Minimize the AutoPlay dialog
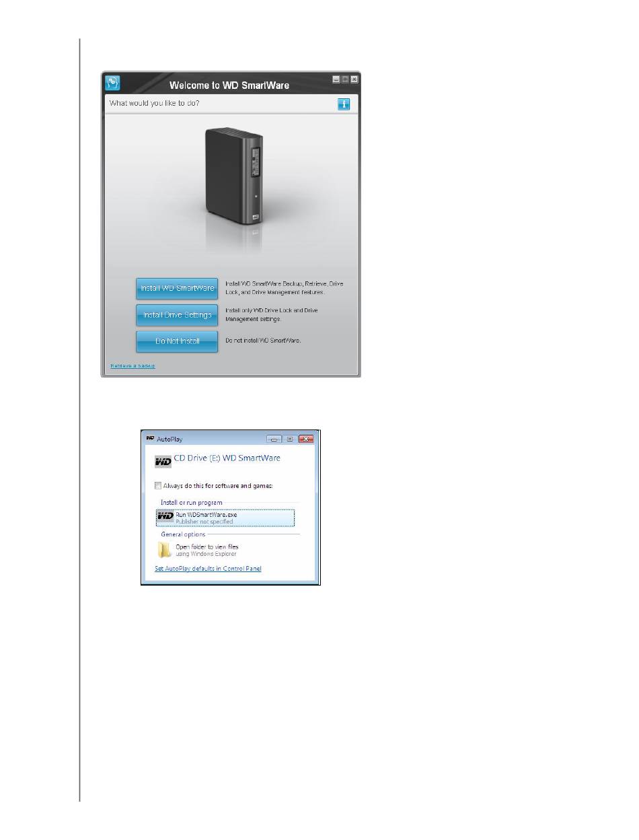 [274, 439]
